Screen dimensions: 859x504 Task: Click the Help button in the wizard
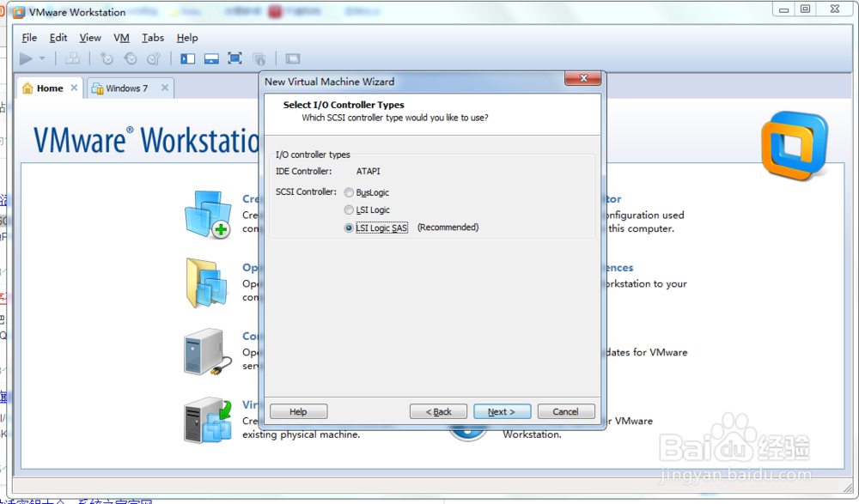click(x=298, y=411)
